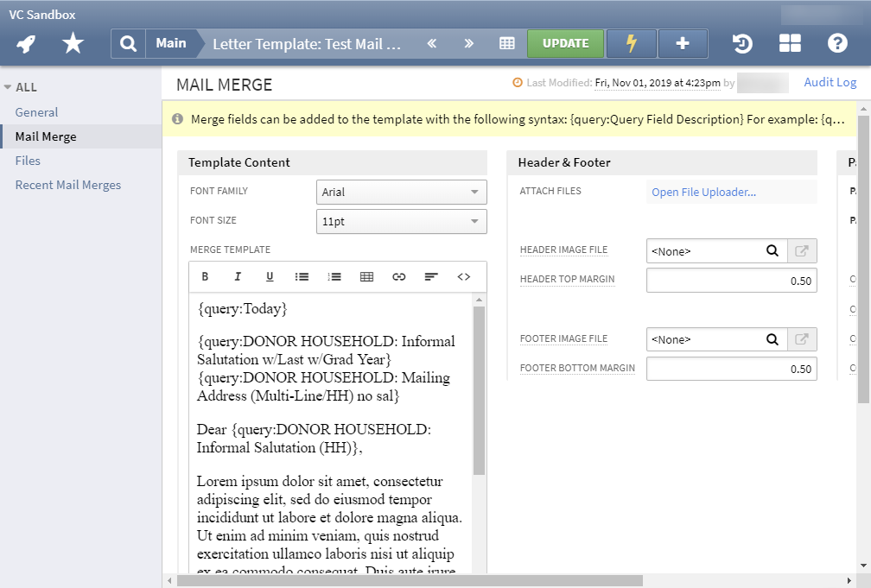
Task: Open the Font Size dropdown
Action: tap(401, 221)
